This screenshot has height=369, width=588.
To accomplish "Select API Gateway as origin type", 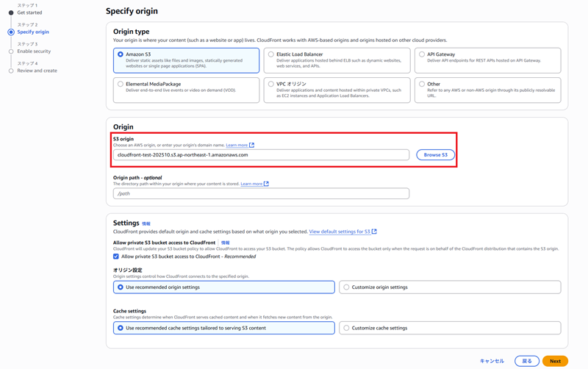I will click(x=422, y=54).
